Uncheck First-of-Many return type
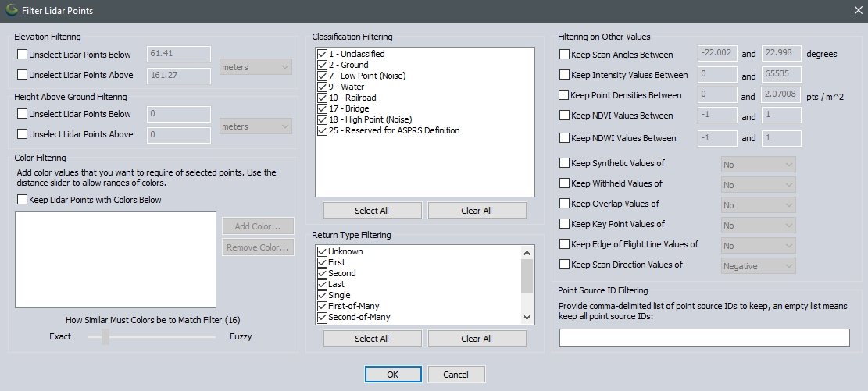Image resolution: width=868 pixels, height=391 pixels. 322,307
